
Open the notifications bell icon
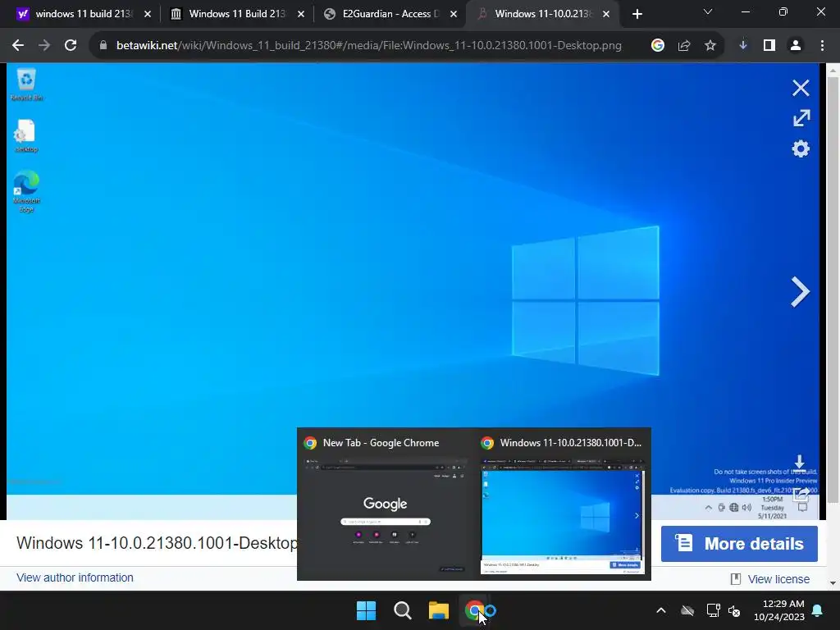818,610
